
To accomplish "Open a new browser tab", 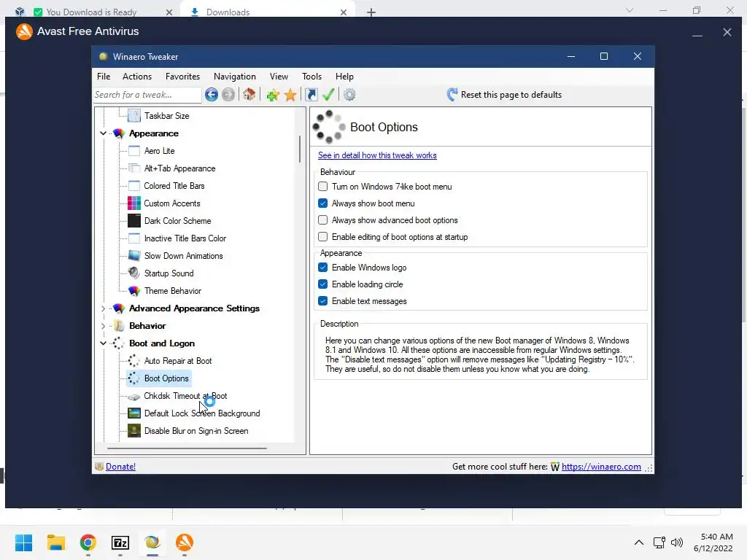I will pyautogui.click(x=371, y=12).
